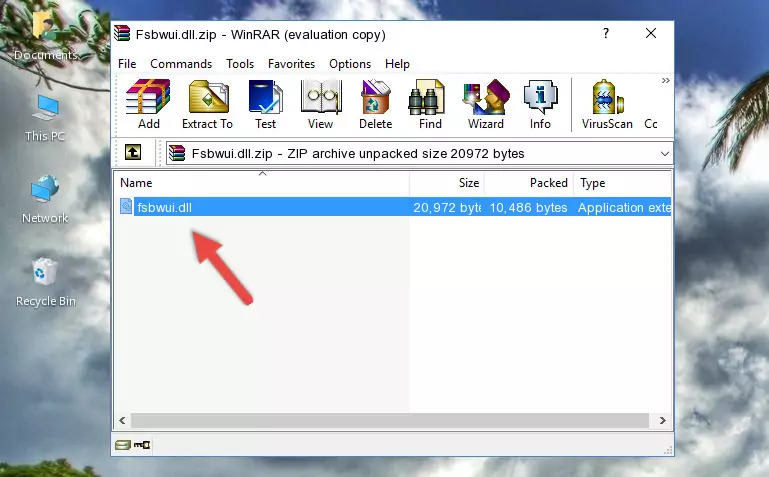Screen dimensions: 769x477
Task: Launch the Wizard tool
Action: pyautogui.click(x=486, y=104)
